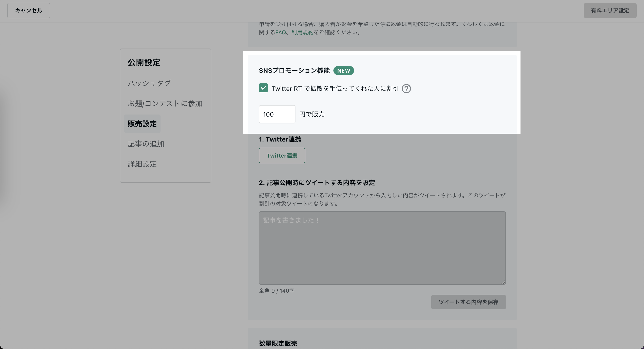Open 有料エリア設定 button
The height and width of the screenshot is (349, 644).
(610, 11)
